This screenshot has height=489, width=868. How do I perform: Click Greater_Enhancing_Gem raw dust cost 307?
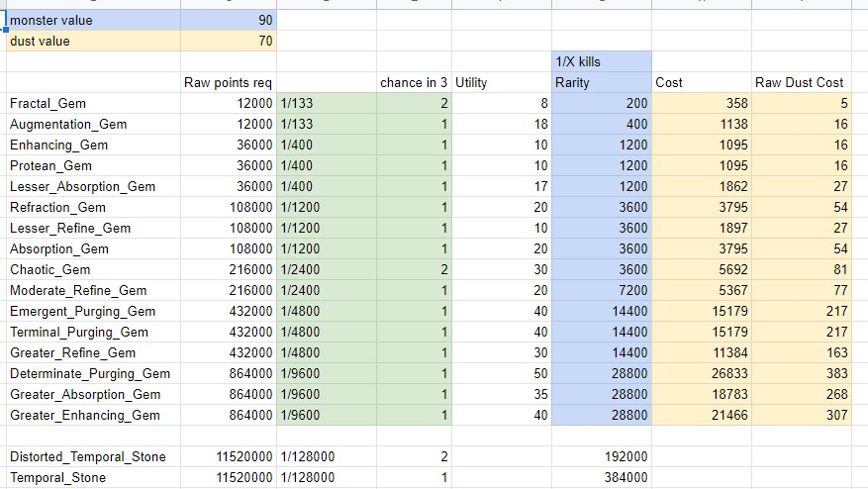point(802,416)
